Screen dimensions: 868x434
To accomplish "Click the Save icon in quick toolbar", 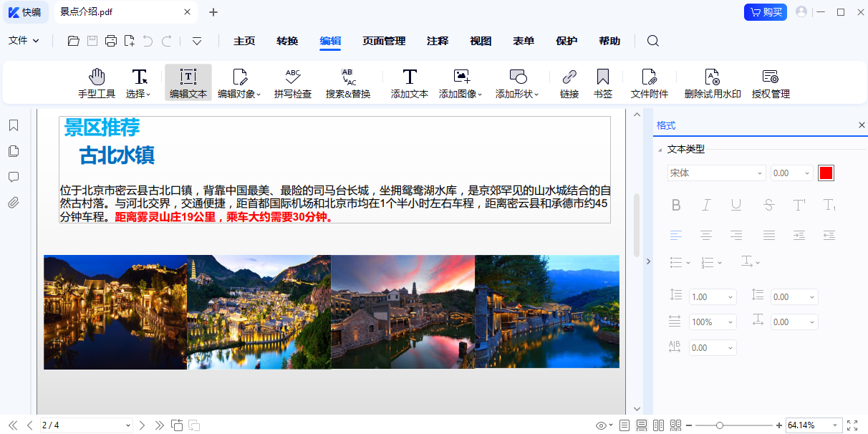I will [x=92, y=41].
